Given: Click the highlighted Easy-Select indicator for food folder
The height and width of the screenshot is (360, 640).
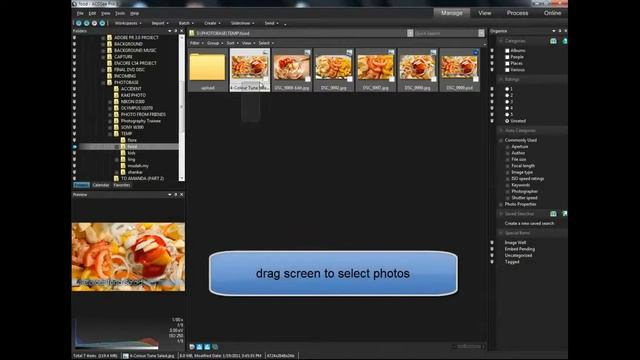Looking at the screenshot, I should pyautogui.click(x=74, y=147).
